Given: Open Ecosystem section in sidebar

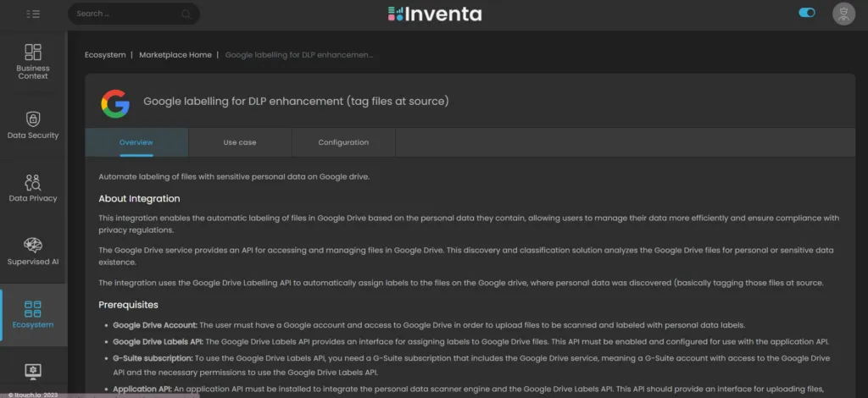Looking at the screenshot, I should (33, 314).
